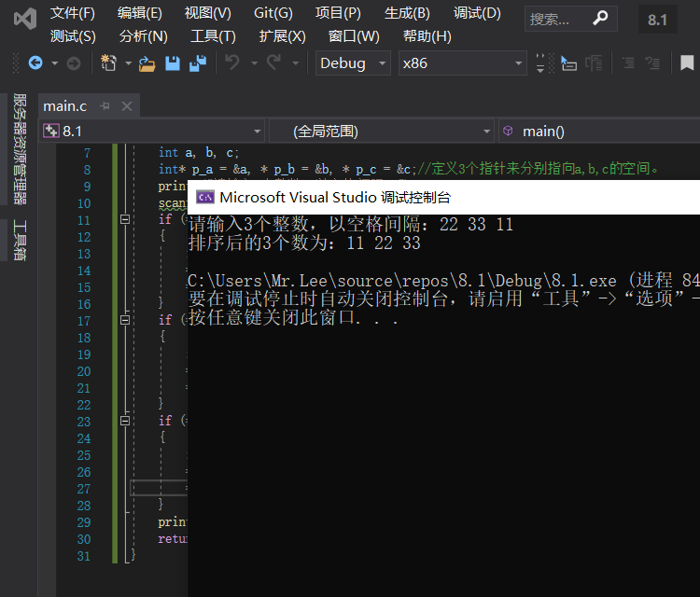Screen dimensions: 700x597
Task: Click the 8.1 solution name button
Action: (x=658, y=20)
